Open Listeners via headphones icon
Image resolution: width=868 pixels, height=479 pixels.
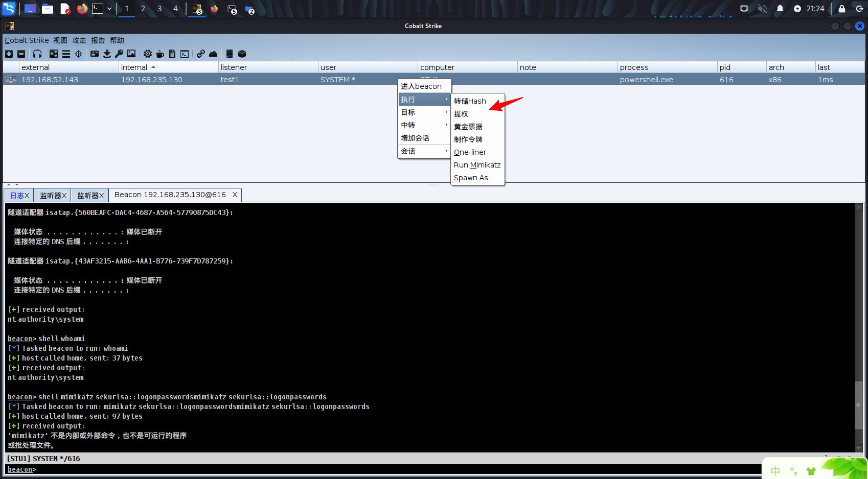pyautogui.click(x=37, y=54)
